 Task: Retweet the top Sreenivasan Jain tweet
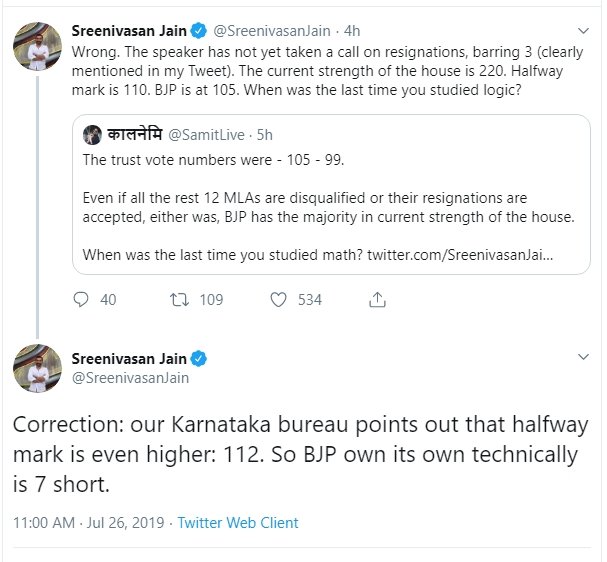(x=180, y=299)
